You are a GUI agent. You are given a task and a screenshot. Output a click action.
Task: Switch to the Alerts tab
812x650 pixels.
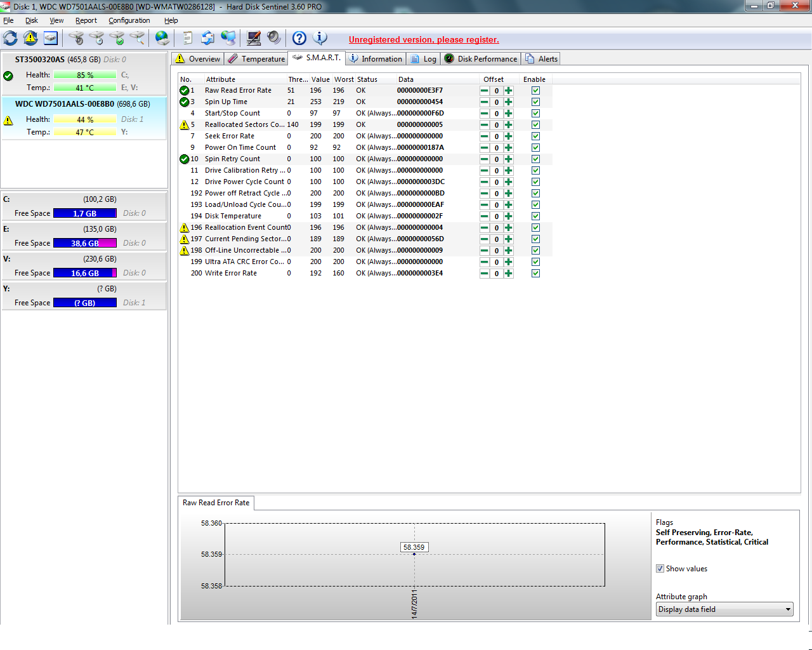coord(542,59)
